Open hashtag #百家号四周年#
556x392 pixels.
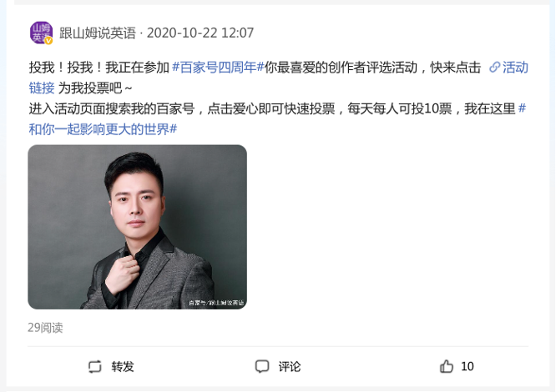(x=218, y=68)
